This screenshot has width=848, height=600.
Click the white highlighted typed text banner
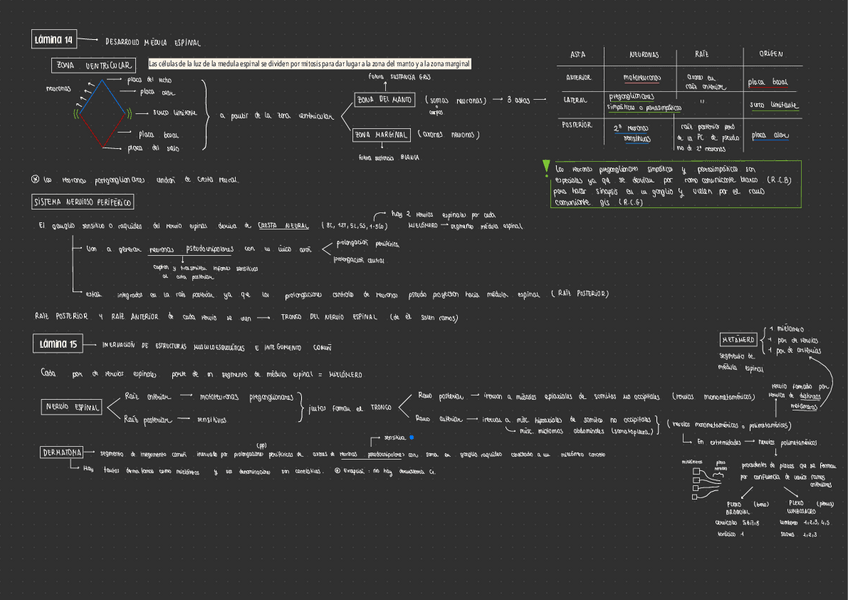point(309,64)
